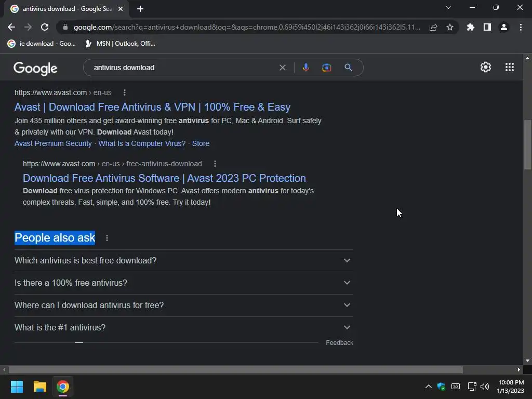Click the Feedback link
The image size is (532, 399).
coord(340,343)
